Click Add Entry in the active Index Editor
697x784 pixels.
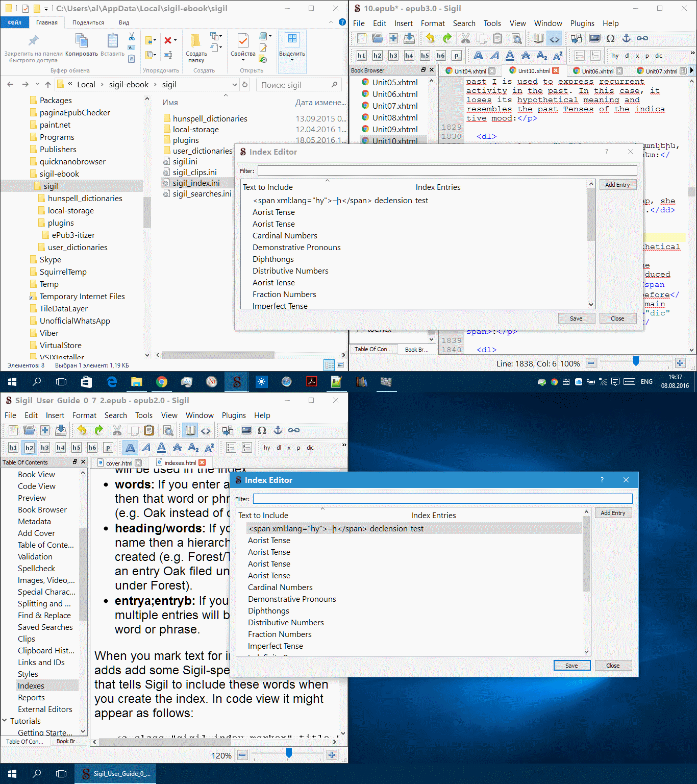coord(613,513)
